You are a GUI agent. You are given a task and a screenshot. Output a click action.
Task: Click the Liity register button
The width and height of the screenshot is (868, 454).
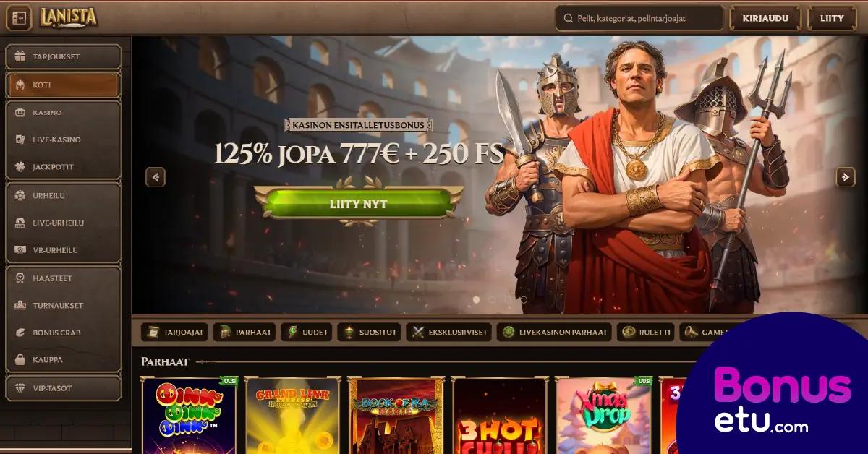833,18
